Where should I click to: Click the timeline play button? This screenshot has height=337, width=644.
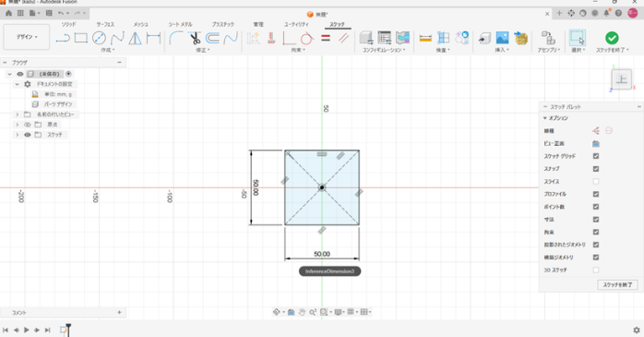(27, 330)
